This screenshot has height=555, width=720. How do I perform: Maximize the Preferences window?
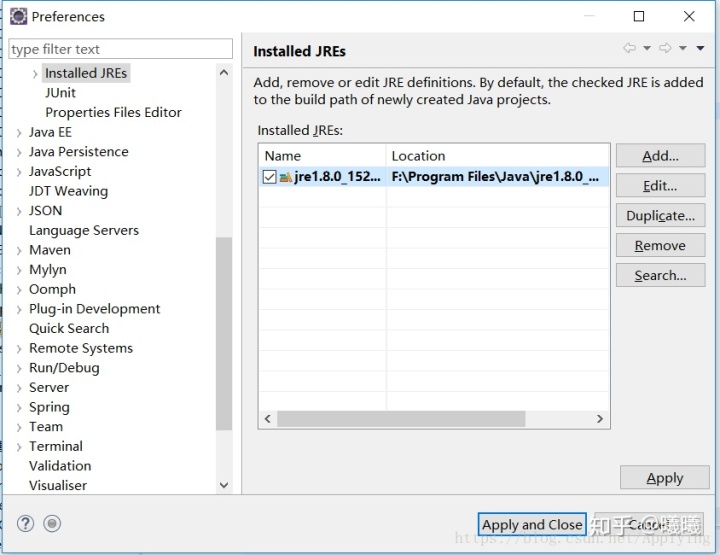(639, 17)
